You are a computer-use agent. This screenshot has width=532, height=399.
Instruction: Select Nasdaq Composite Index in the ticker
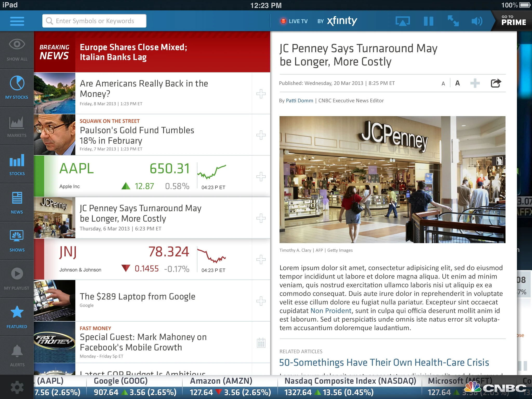click(350, 387)
